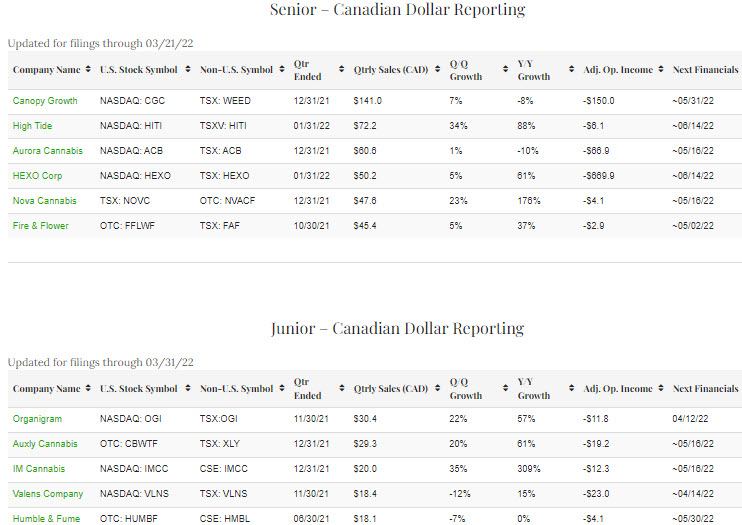Viewport: 742px width, 525px height.
Task: Sort Junior table by Non-U.S. Symbol arrows
Action: [x=280, y=389]
